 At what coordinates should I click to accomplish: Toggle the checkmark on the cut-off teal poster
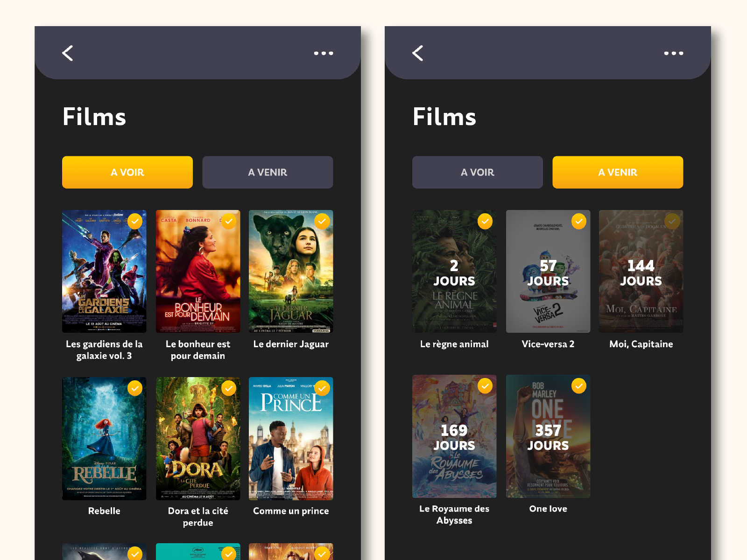(228, 553)
